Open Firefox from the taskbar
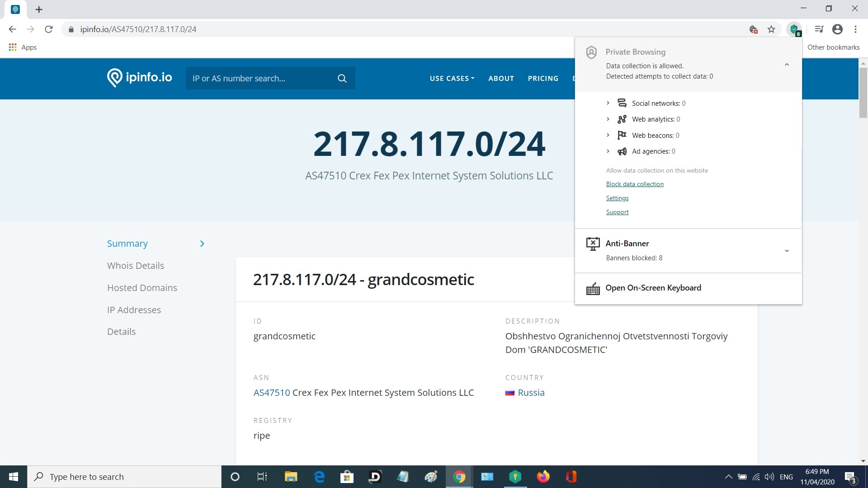 543,477
